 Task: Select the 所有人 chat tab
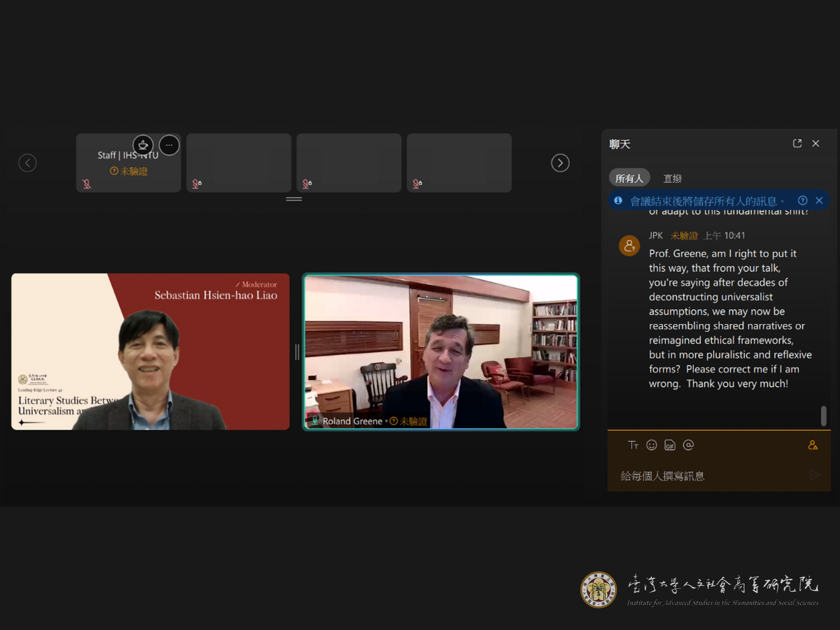point(629,178)
